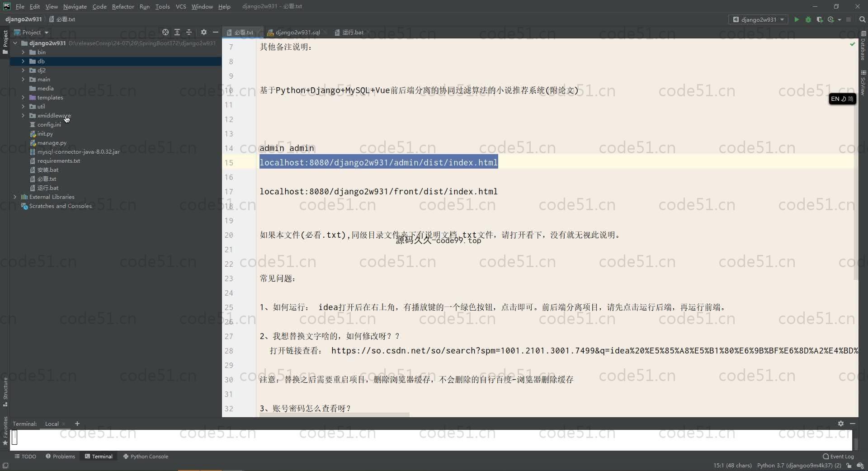
Task: Open the Problems tool window
Action: click(60, 457)
